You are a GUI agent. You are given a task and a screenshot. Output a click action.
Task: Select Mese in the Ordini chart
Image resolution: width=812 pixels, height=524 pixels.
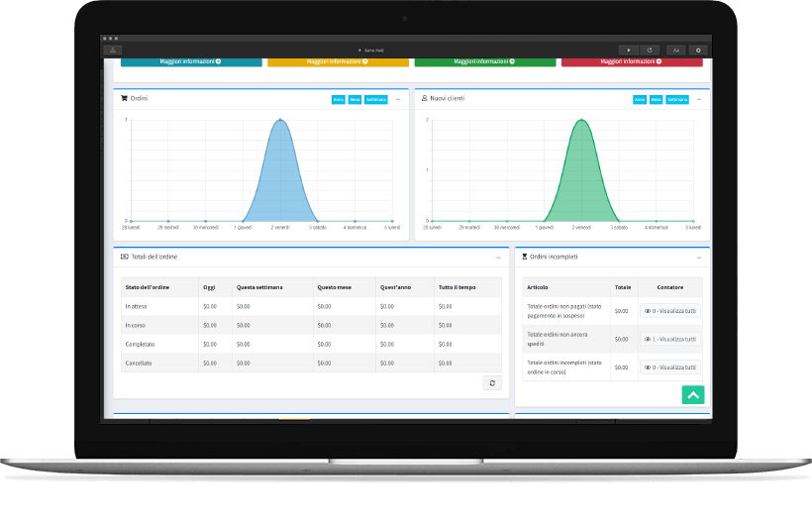(354, 99)
